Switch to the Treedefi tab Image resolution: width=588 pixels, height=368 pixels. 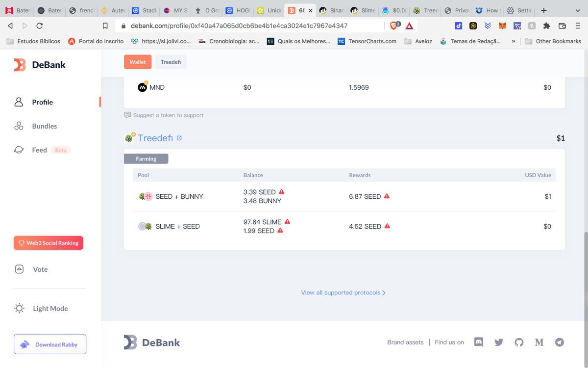tap(171, 62)
